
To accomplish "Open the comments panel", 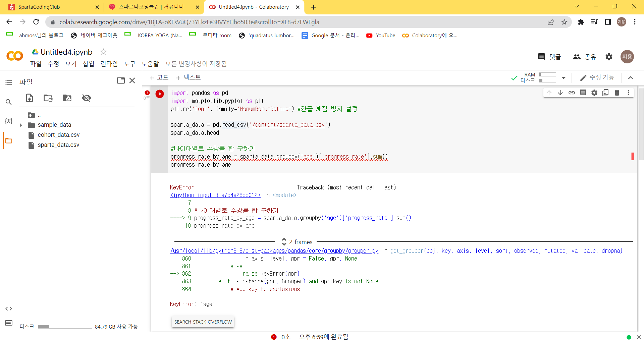I will [x=549, y=57].
